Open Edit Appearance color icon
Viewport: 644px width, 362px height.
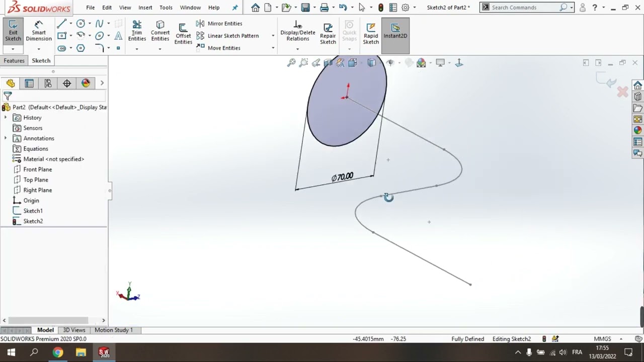click(x=421, y=63)
